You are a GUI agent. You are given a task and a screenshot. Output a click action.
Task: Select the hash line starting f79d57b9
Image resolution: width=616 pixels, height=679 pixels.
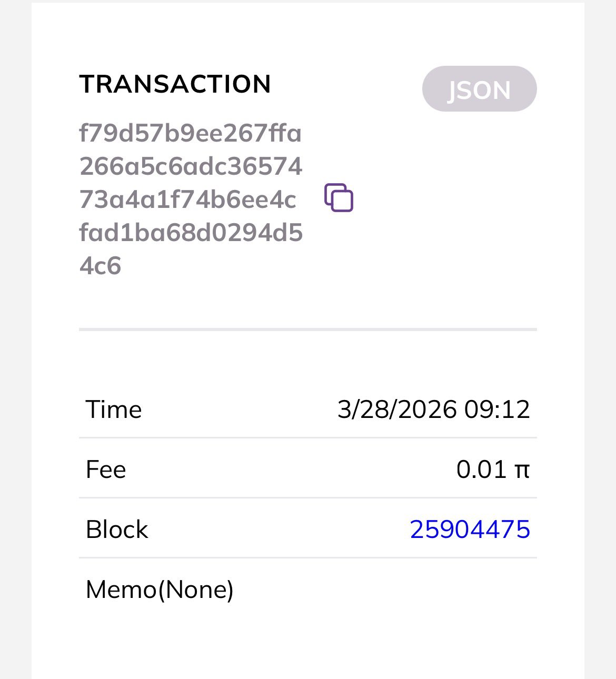(190, 133)
